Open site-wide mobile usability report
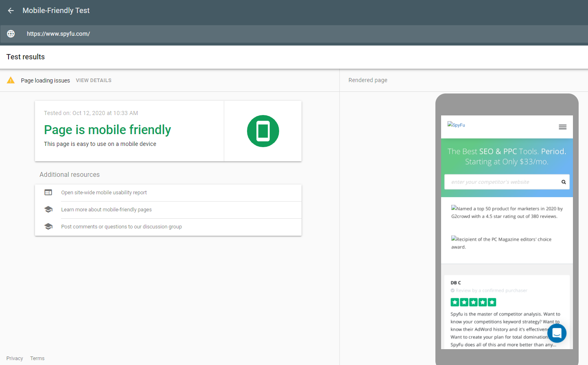The width and height of the screenshot is (588, 365). pos(104,193)
